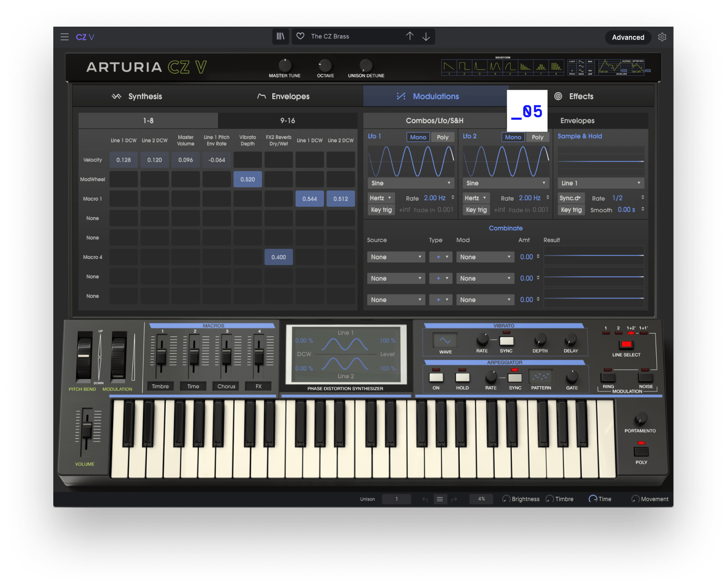Open the plugin settings gear

pos(662,37)
